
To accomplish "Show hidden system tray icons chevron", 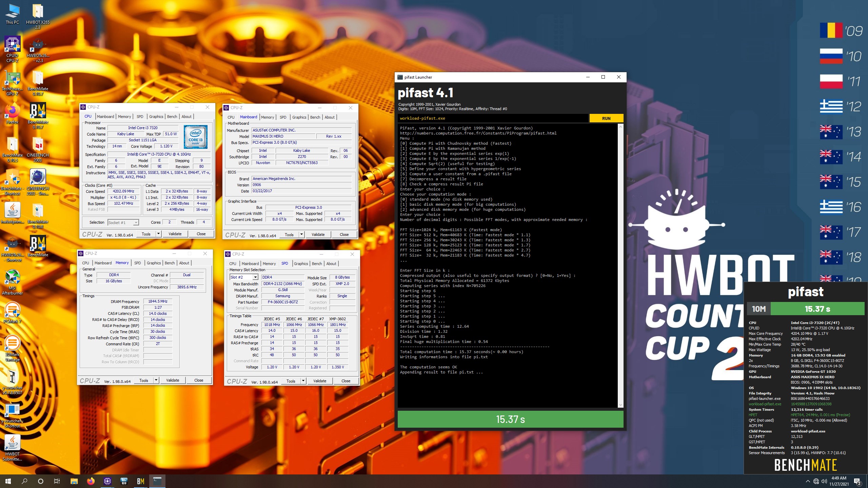I will [x=808, y=481].
